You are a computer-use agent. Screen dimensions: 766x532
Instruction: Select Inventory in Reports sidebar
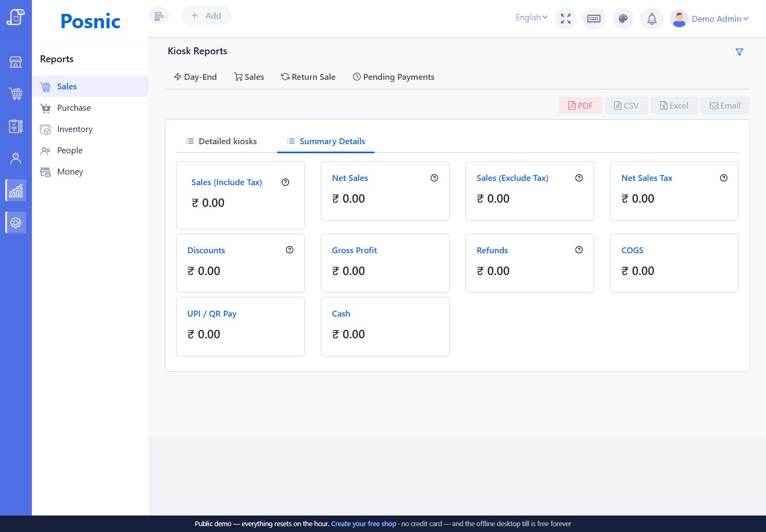90,129
